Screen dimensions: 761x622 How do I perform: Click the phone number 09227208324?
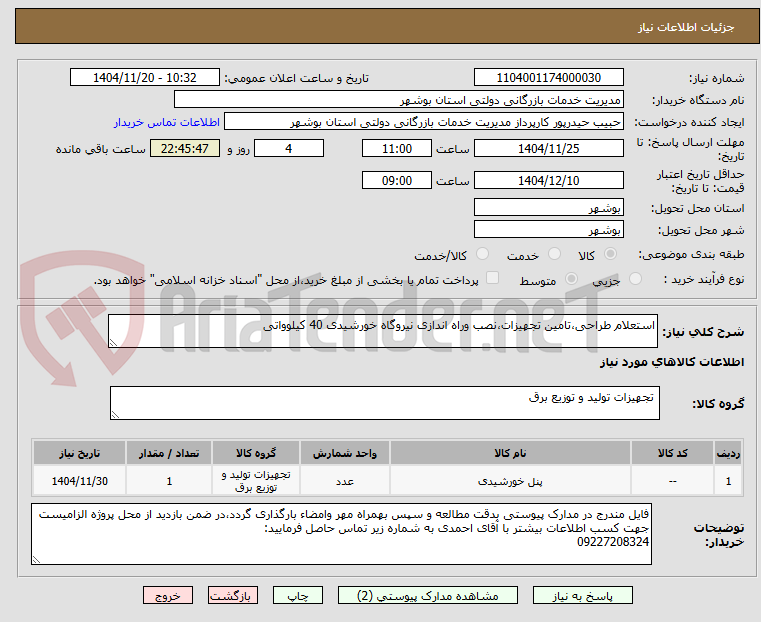click(613, 542)
